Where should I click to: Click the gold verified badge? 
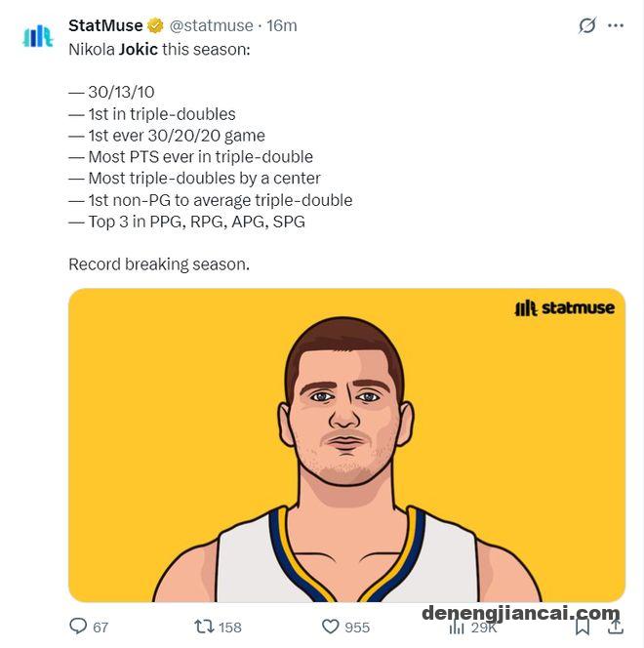[x=156, y=25]
